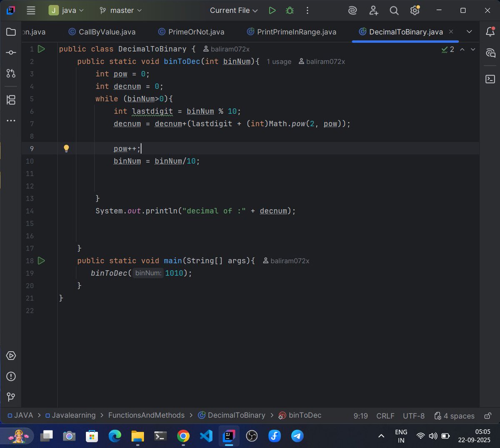Open the Current File run configuration dropdown

[234, 10]
